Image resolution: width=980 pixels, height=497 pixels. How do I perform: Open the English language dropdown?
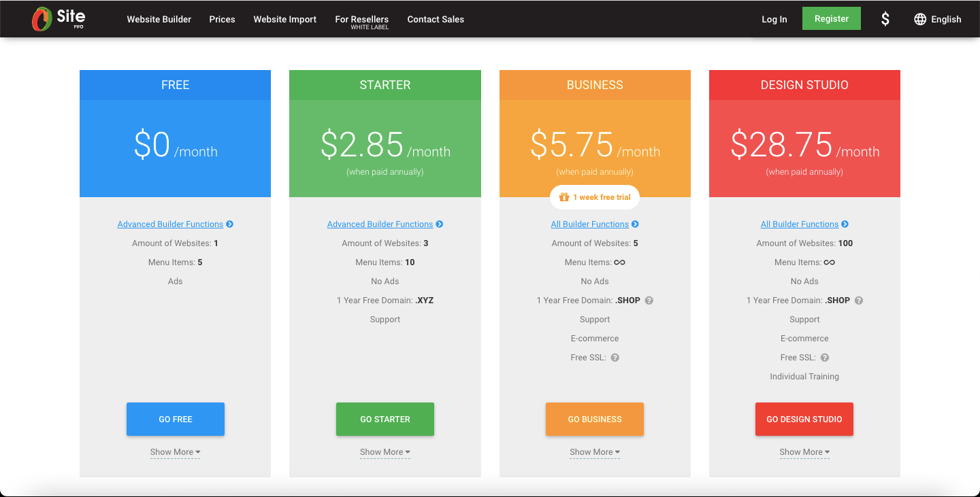(938, 19)
